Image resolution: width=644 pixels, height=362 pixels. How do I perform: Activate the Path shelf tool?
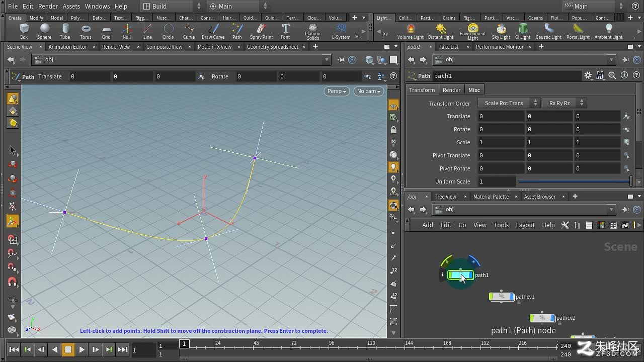[237, 32]
